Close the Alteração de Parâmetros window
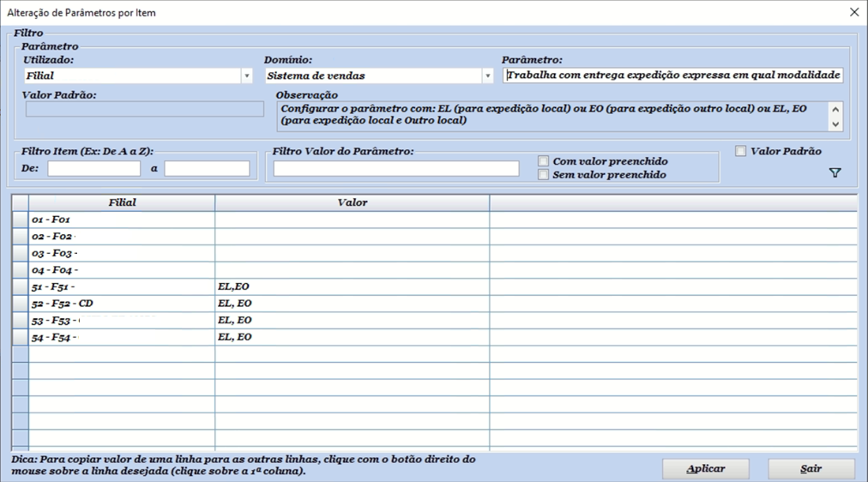The width and height of the screenshot is (868, 482). (x=853, y=13)
